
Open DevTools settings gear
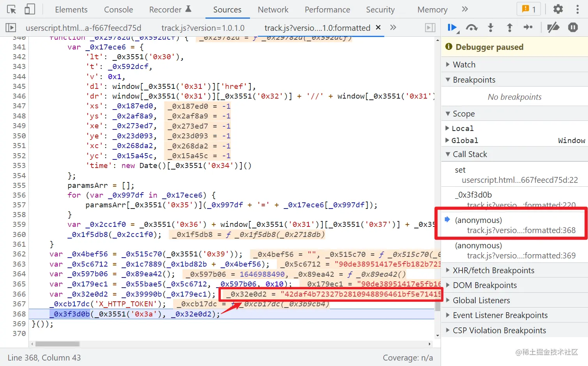tap(558, 9)
